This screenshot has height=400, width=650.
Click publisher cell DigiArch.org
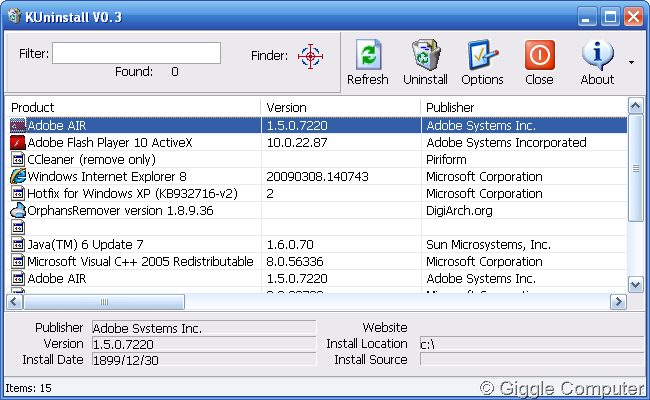coord(459,211)
